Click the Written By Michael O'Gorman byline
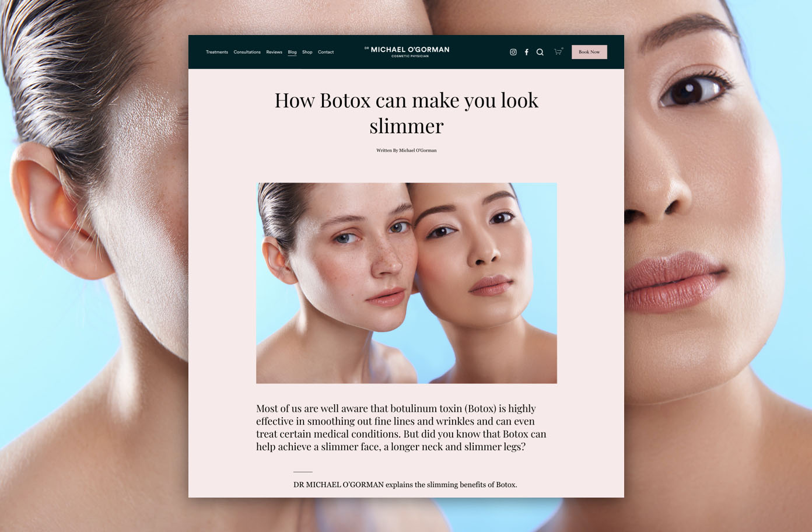The width and height of the screenshot is (812, 532). pyautogui.click(x=407, y=150)
